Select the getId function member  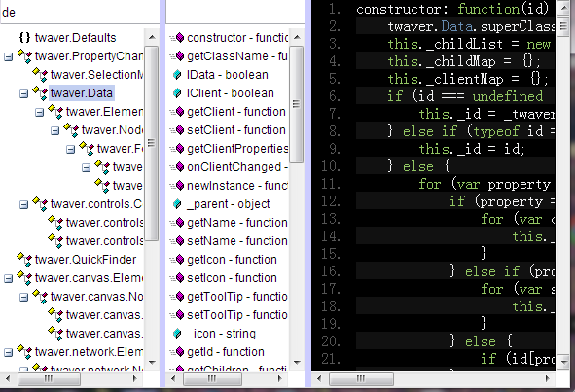click(x=226, y=352)
